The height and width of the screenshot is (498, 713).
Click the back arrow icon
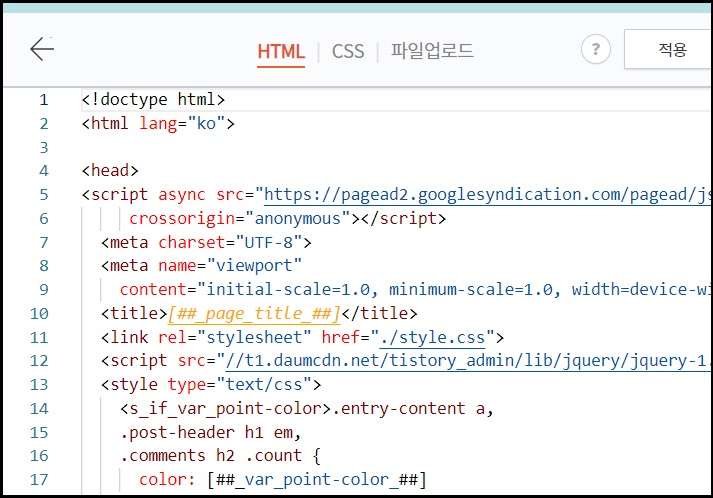tap(42, 49)
